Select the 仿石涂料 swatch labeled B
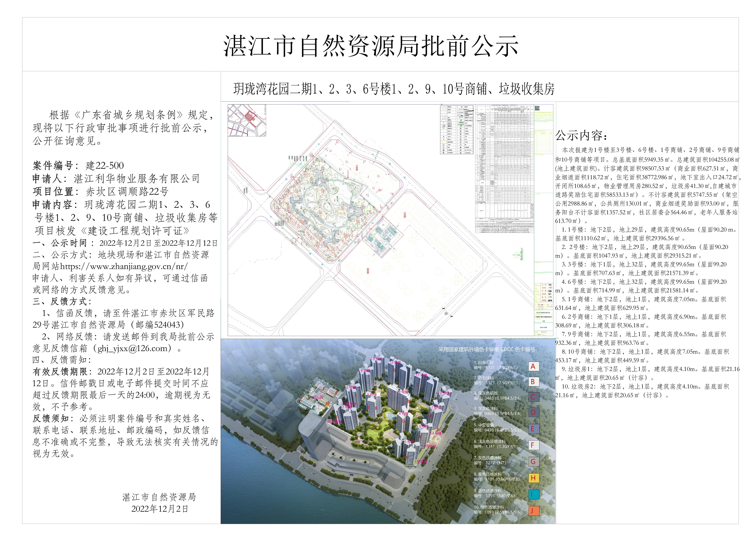 point(534,382)
